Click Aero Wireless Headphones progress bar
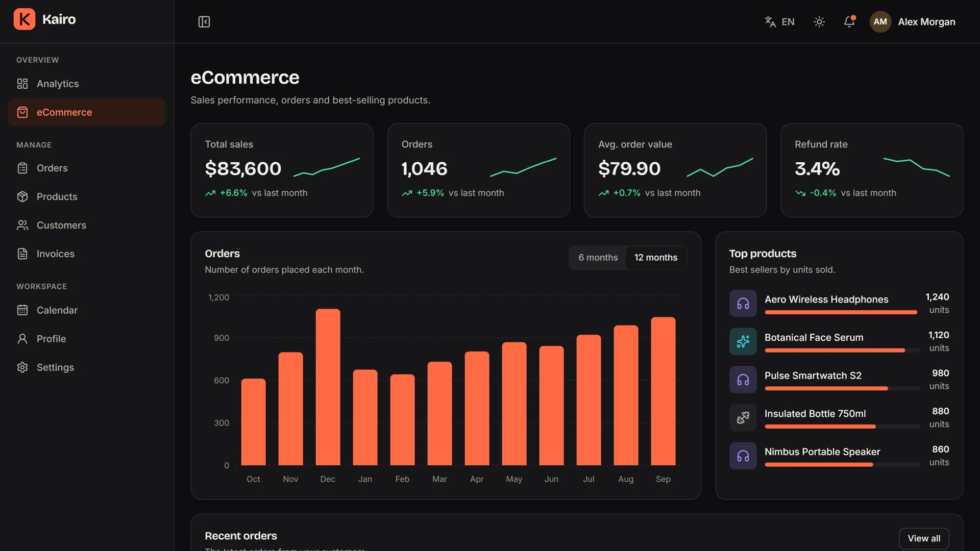 coord(842,312)
